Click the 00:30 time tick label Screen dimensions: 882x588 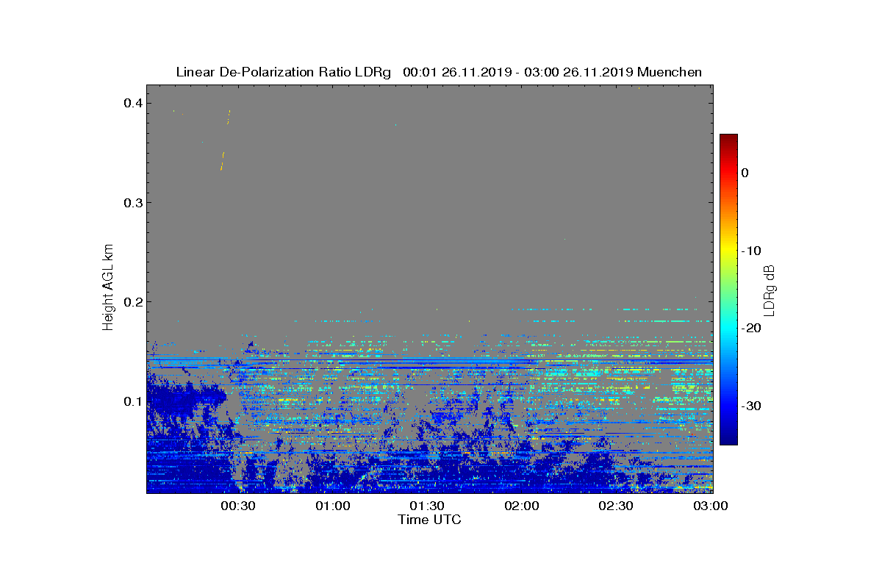(x=238, y=506)
